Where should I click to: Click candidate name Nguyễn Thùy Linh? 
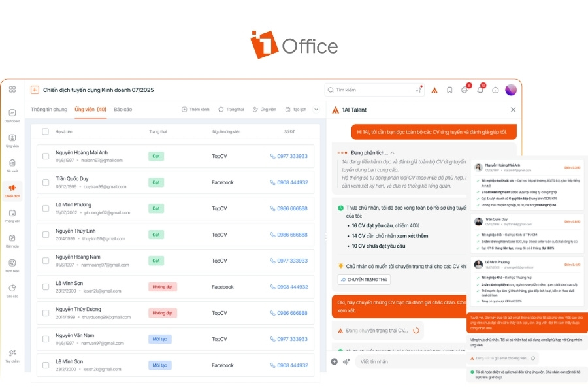coord(76,231)
